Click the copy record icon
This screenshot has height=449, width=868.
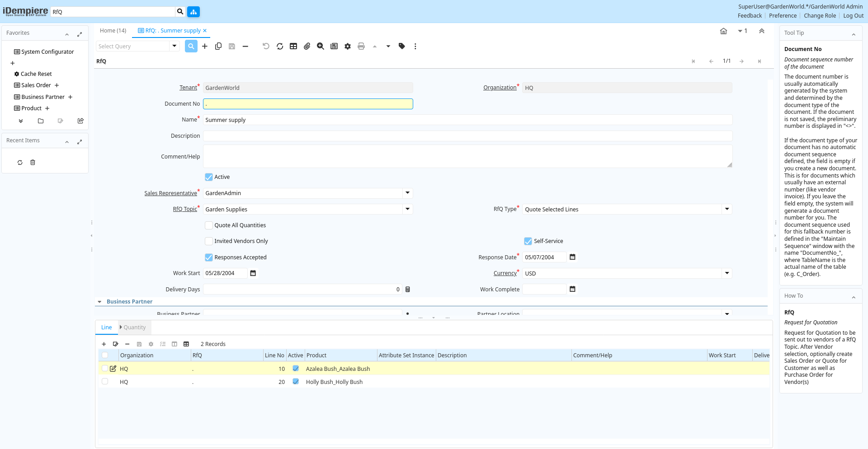click(218, 46)
